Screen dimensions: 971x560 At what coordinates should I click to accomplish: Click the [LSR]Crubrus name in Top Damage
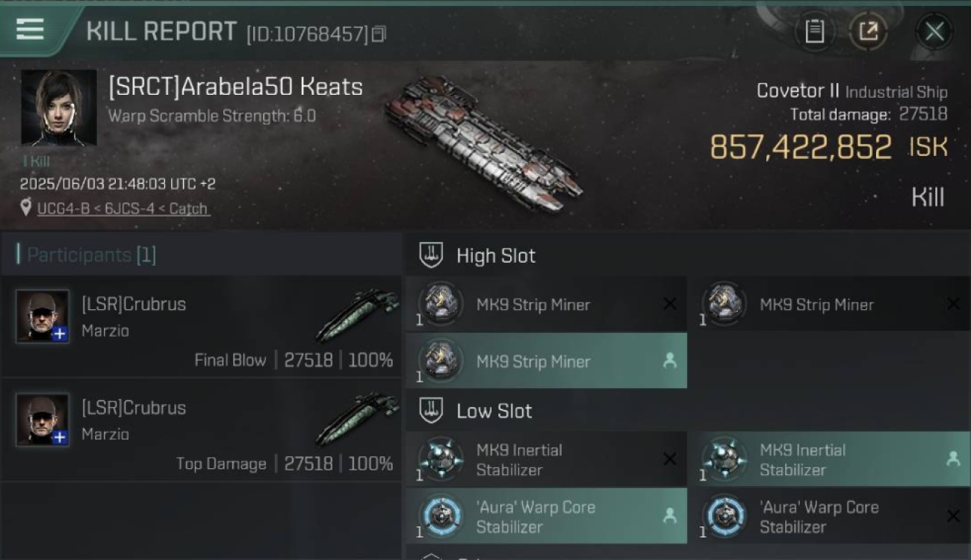click(x=134, y=408)
